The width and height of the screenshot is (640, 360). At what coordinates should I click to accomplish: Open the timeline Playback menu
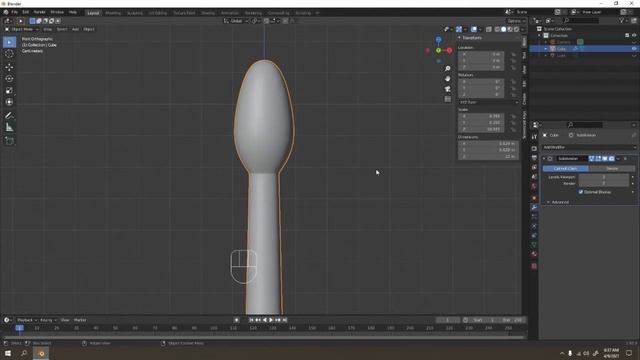(26, 320)
